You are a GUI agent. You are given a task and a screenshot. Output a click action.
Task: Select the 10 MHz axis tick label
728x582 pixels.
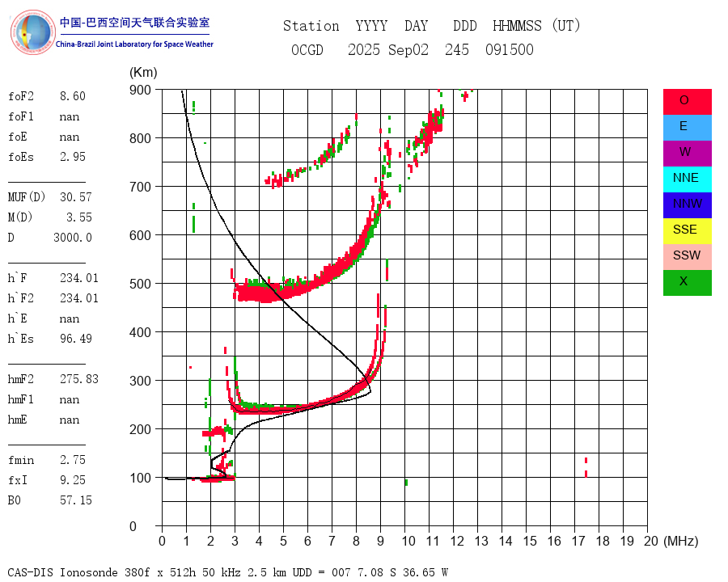[408, 541]
